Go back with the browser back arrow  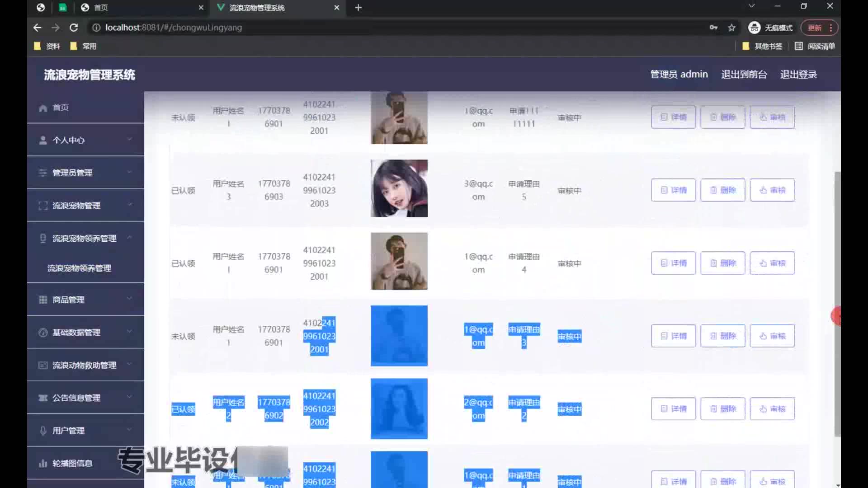coord(38,28)
